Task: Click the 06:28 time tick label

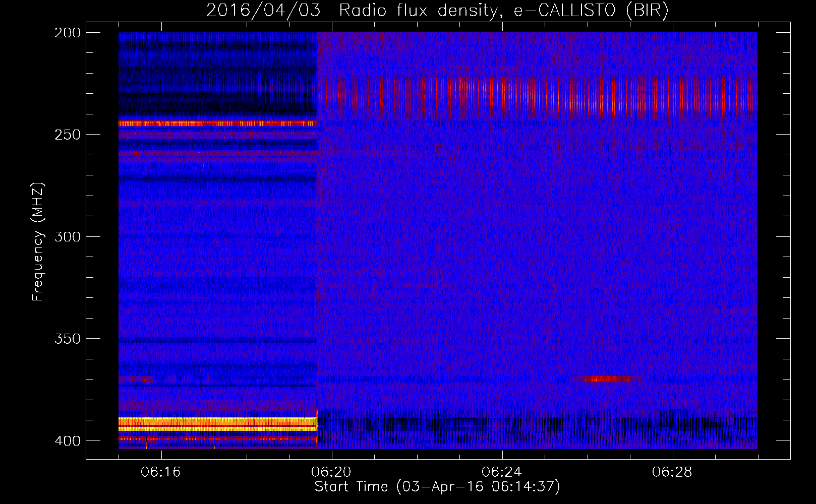Action: (672, 472)
